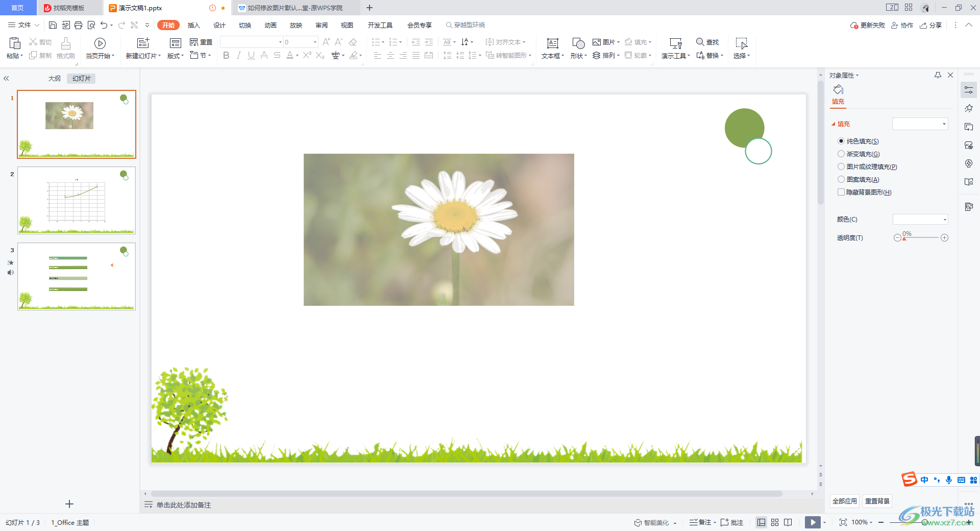Click the transparency slider track
This screenshot has height=531, width=980.
tap(921, 238)
